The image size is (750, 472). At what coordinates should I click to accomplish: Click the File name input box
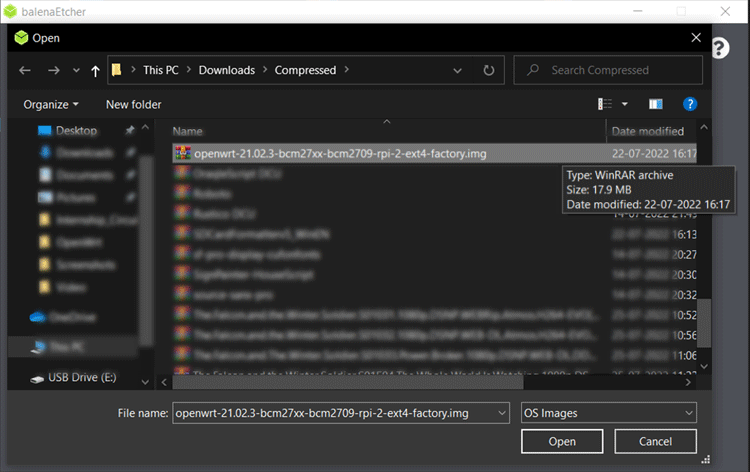[x=335, y=413]
